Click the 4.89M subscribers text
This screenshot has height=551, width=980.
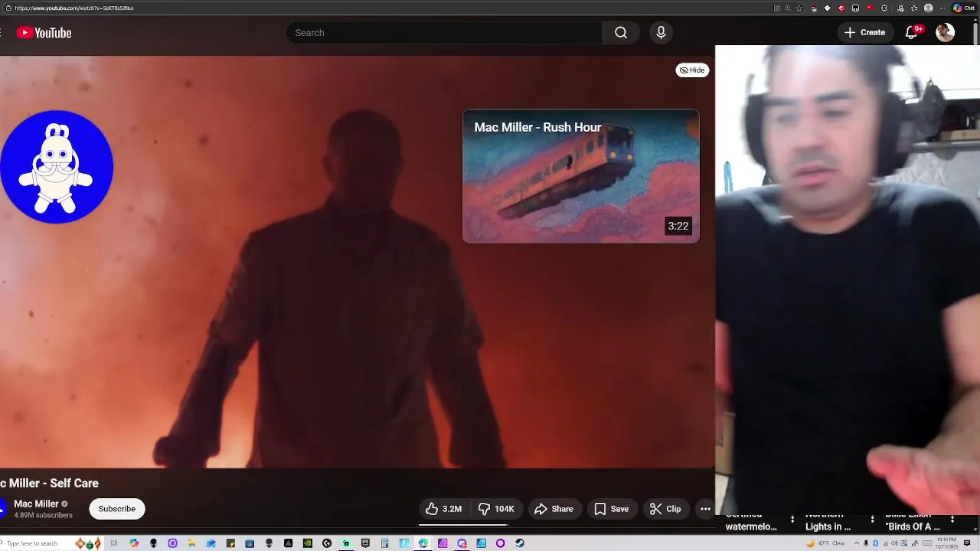pos(43,515)
